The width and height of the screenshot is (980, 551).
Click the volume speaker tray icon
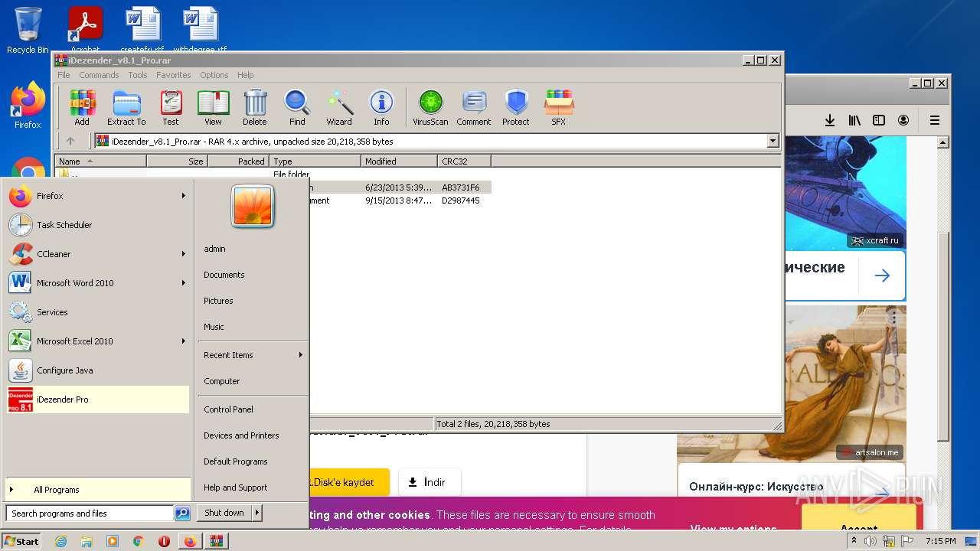(871, 541)
